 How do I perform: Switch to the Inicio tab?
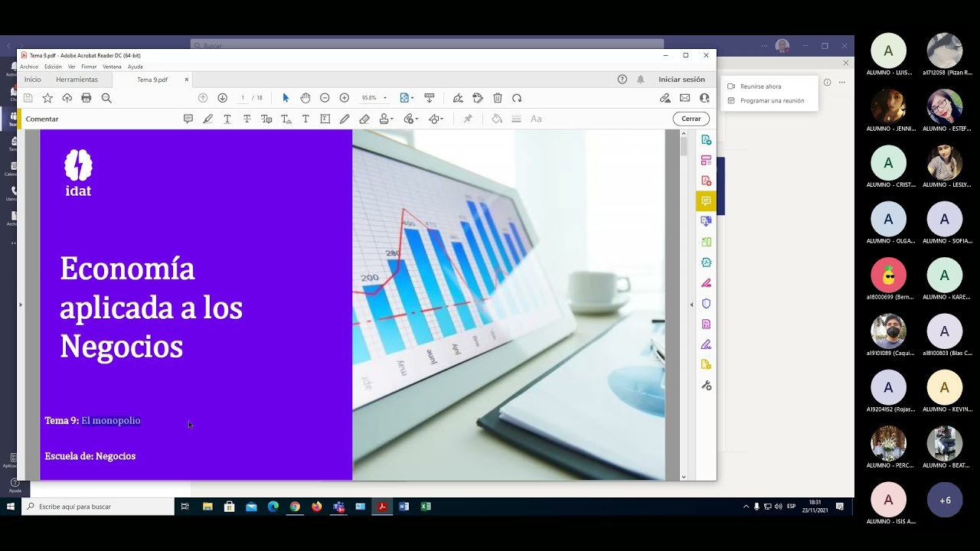tap(32, 80)
